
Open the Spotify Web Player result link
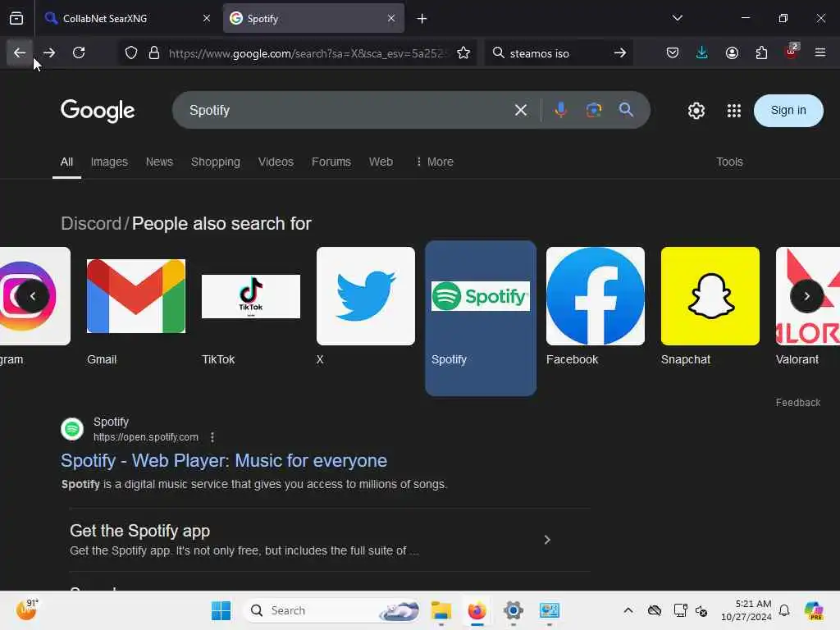tap(224, 461)
